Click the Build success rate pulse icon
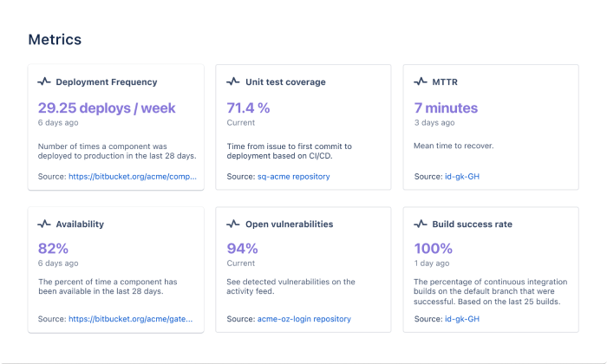The height and width of the screenshot is (364, 607). point(421,224)
